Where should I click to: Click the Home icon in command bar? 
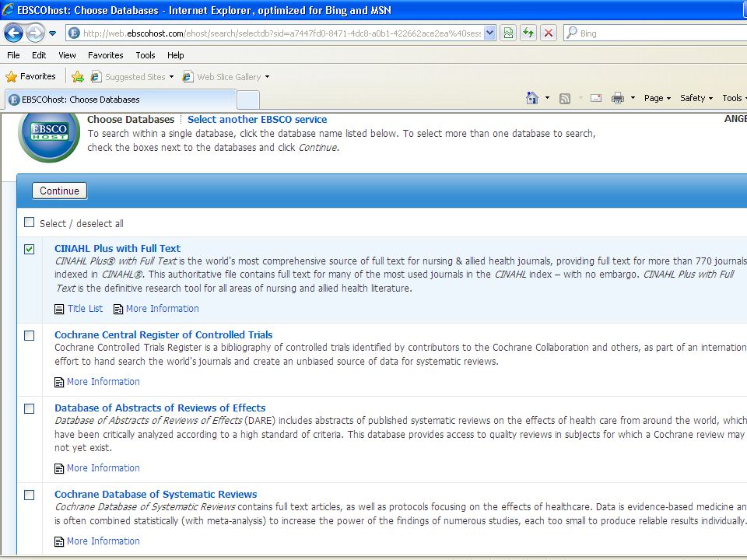point(532,98)
